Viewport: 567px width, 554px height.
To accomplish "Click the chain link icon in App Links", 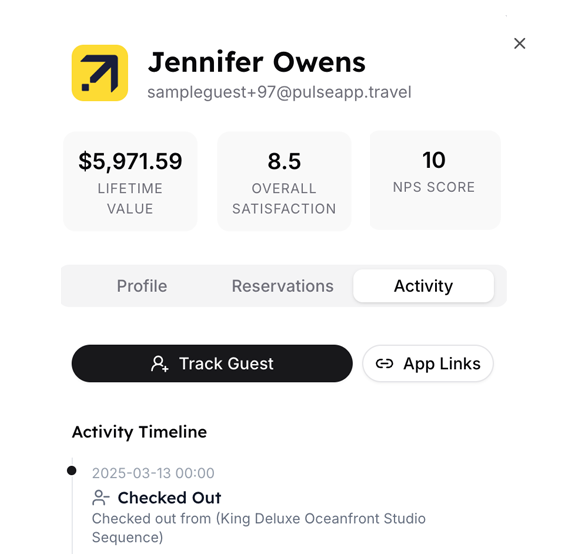I will click(x=384, y=364).
